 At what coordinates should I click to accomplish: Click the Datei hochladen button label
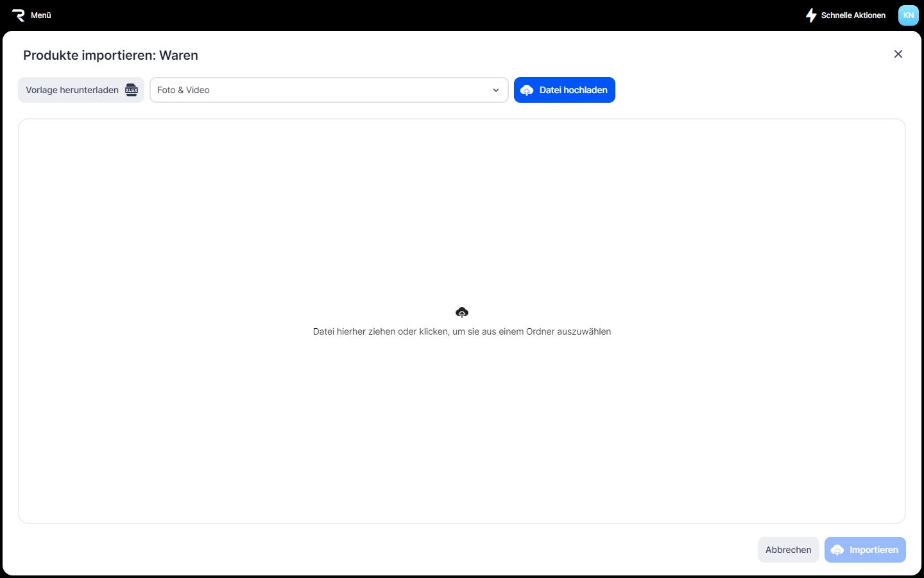(x=573, y=90)
